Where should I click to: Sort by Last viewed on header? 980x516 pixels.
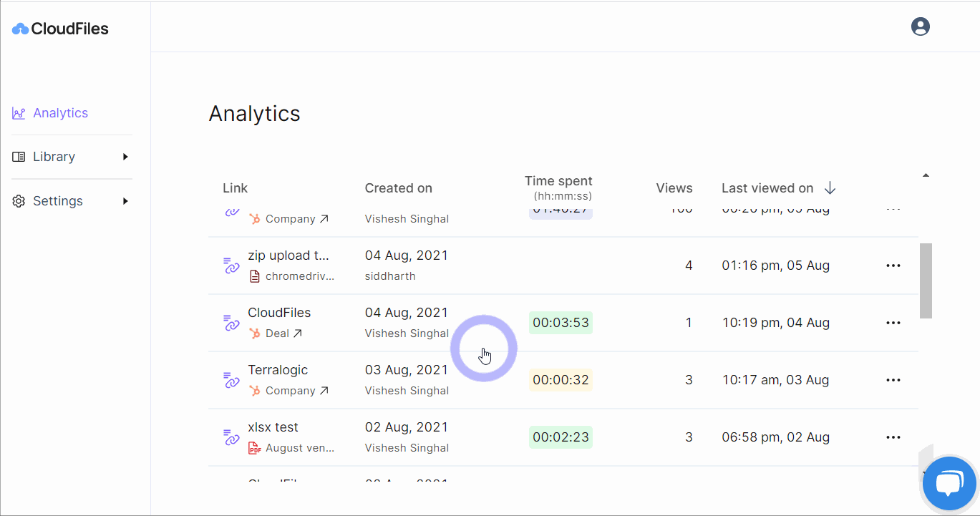767,188
